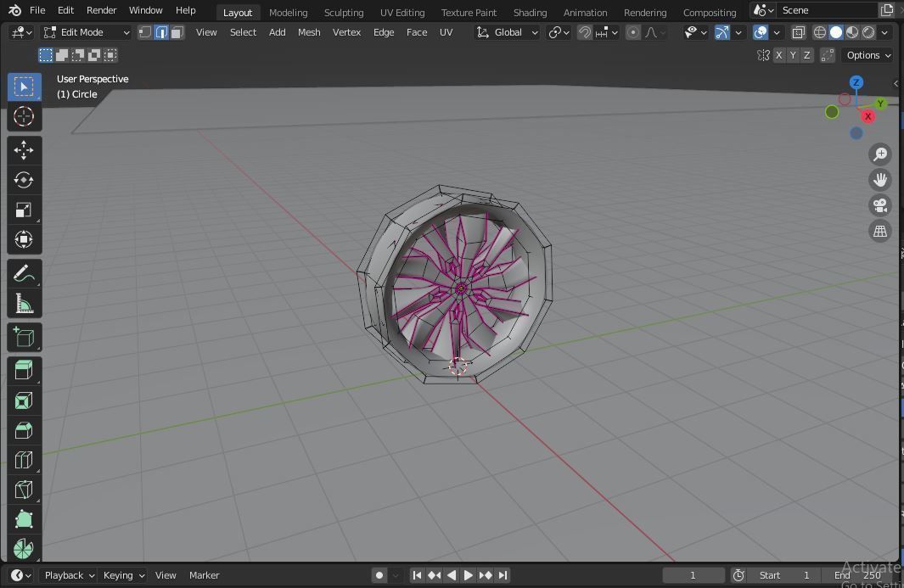Switch to Face select mode
Image resolution: width=904 pixels, height=588 pixels.
pyautogui.click(x=176, y=31)
